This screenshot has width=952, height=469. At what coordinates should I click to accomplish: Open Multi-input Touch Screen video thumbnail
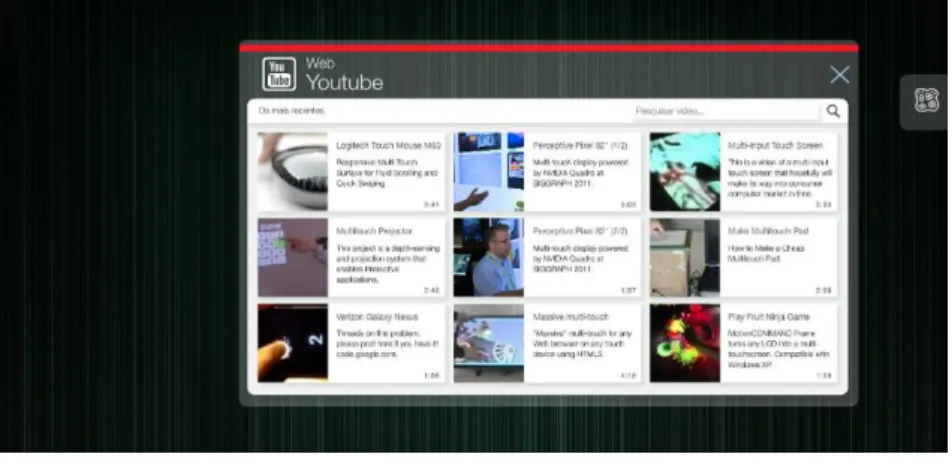coord(685,172)
